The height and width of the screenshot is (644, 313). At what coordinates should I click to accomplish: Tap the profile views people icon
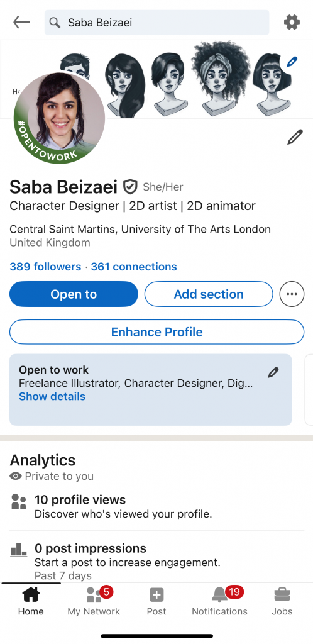18,502
